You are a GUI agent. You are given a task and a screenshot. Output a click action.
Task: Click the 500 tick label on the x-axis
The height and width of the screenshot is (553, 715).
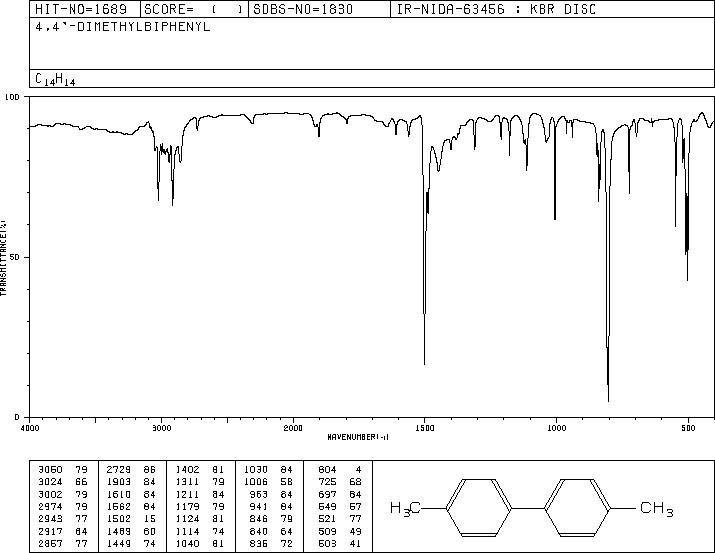[688, 428]
